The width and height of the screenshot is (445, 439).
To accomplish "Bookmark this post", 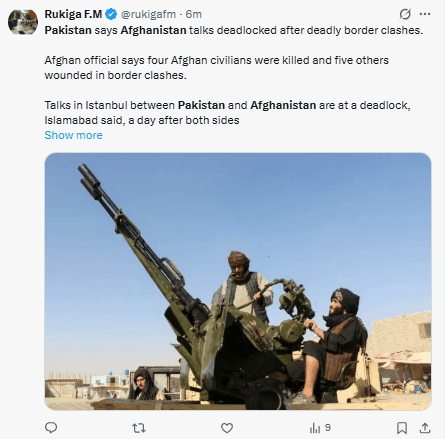I will coord(402,428).
